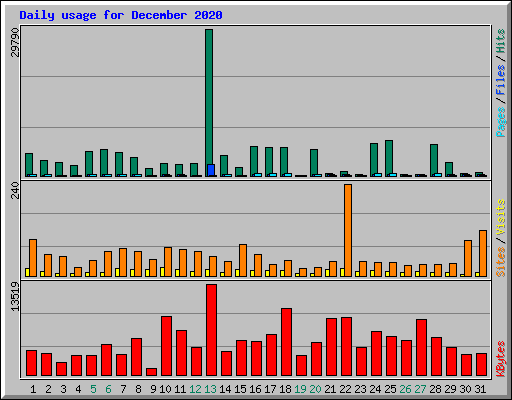This screenshot has height=400, width=512.
Task: Click the green hits bar for day 1
Action: [x=29, y=164]
